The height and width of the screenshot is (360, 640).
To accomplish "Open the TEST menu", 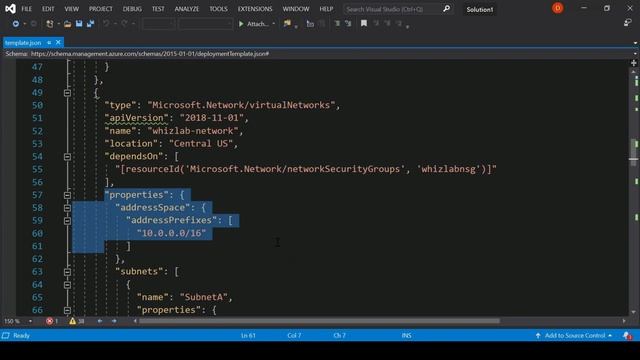I will click(158, 9).
